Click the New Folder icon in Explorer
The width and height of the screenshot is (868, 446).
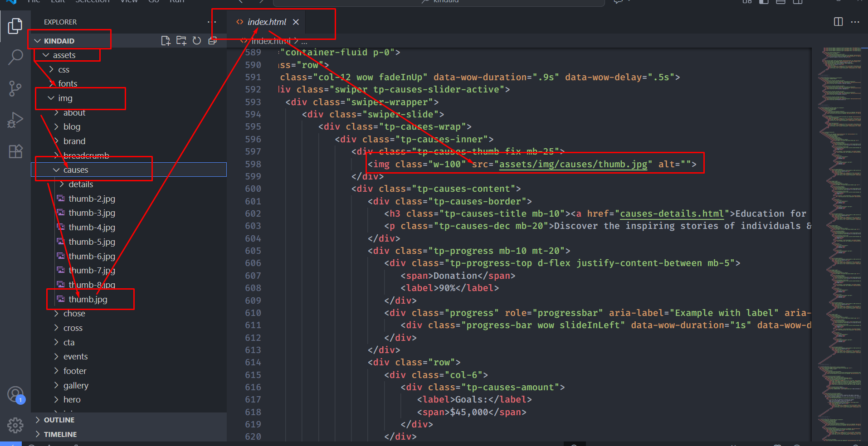tap(181, 41)
